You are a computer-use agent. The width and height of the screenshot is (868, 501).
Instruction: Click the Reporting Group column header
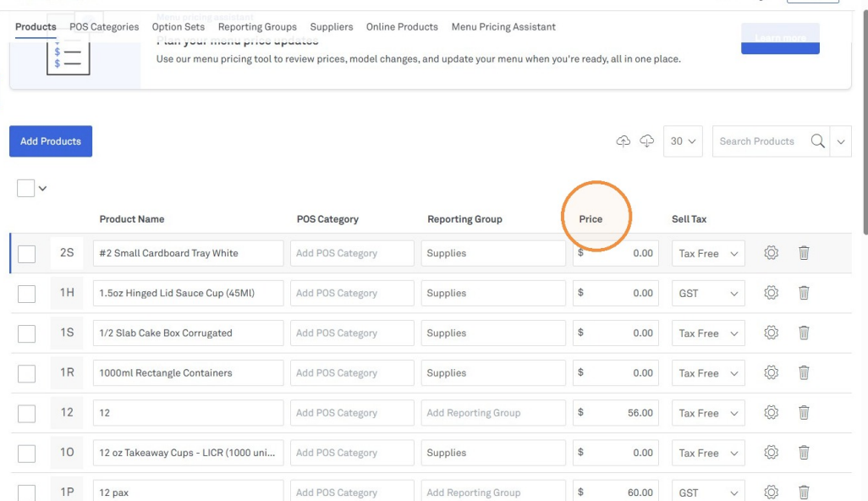(464, 219)
